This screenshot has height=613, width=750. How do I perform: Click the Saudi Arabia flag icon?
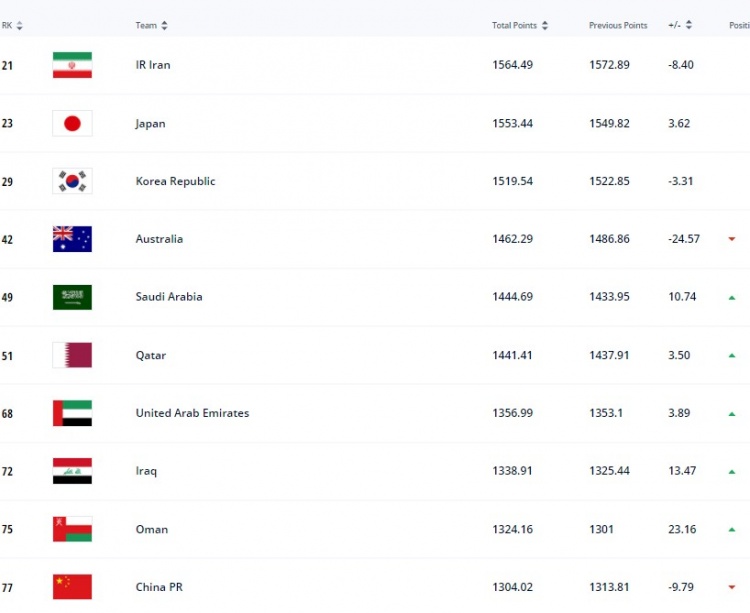pos(72,297)
